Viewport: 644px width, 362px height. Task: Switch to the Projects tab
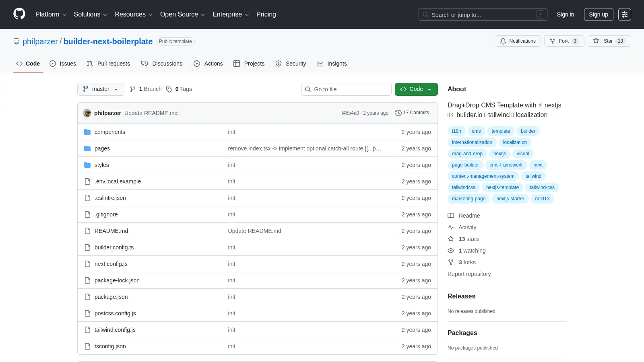(x=249, y=64)
